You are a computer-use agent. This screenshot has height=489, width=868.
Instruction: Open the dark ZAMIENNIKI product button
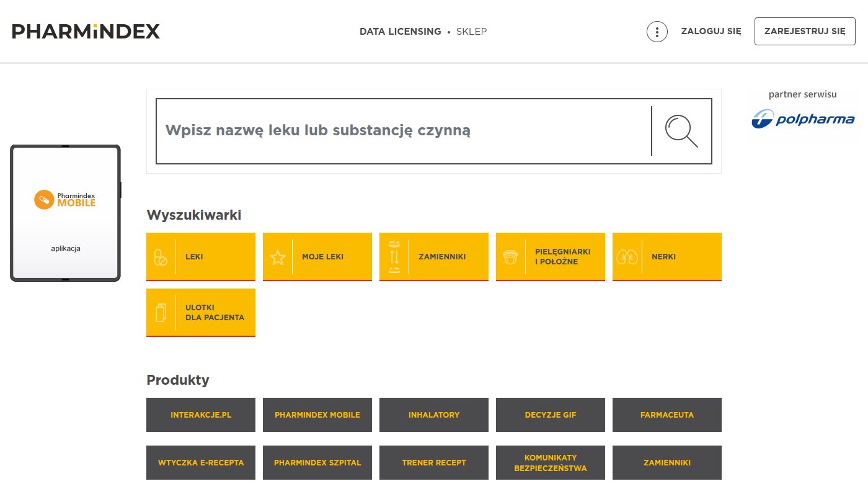click(x=667, y=462)
